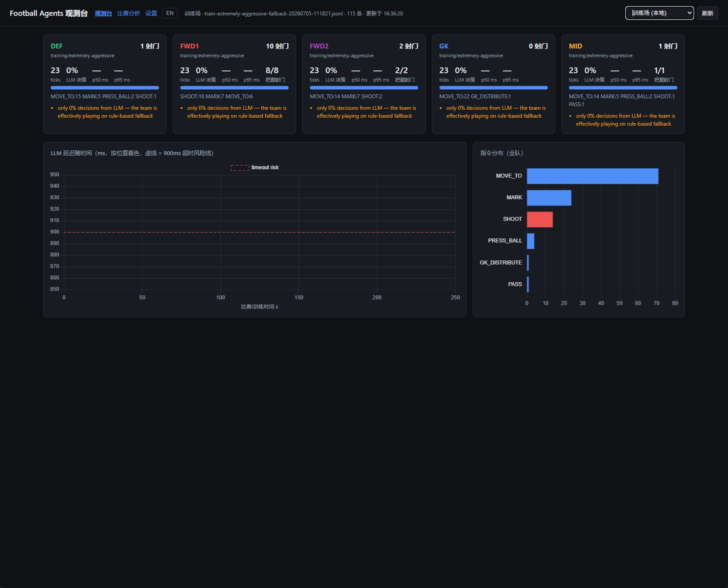Click the 900 dashed timeout risk line

pyautogui.click(x=260, y=232)
